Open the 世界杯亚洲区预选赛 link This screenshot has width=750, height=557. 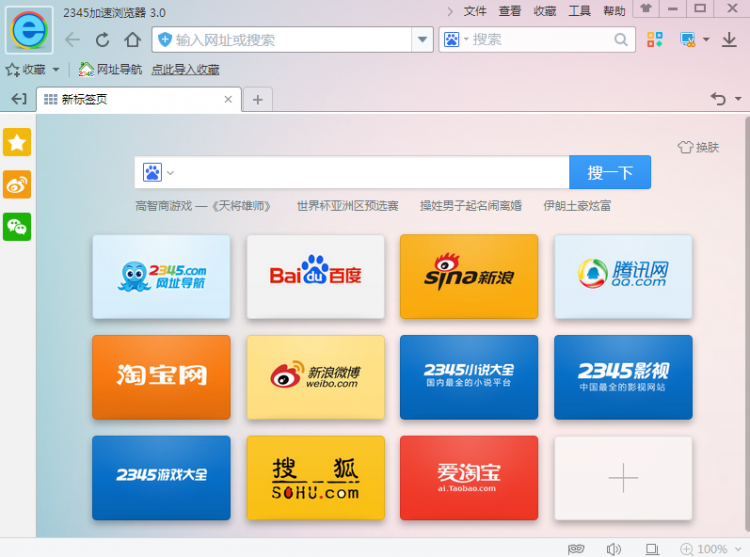tap(348, 206)
